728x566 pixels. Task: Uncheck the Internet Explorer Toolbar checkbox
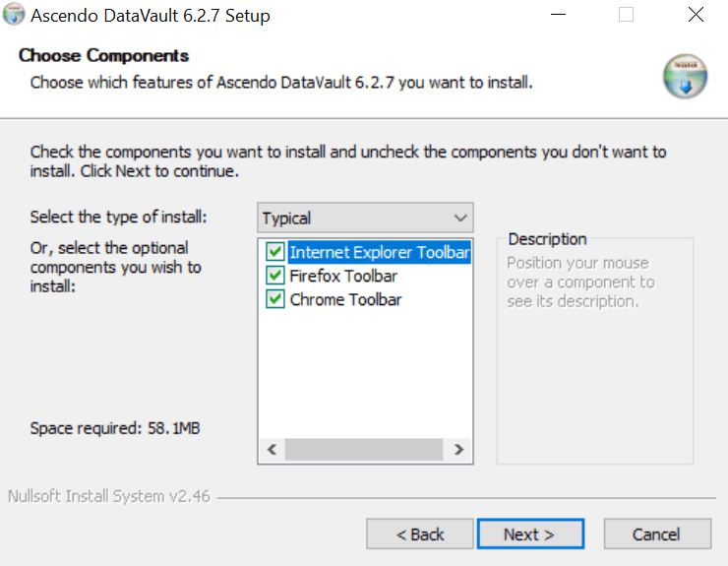(274, 252)
